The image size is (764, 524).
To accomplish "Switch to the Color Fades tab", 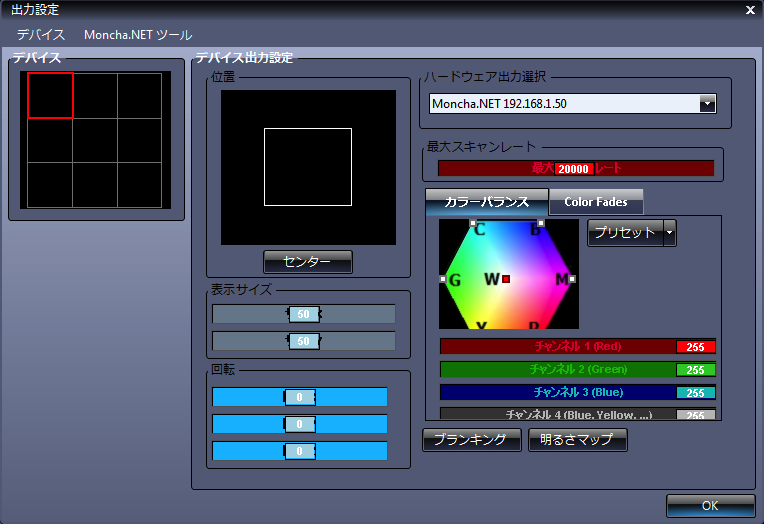I will point(596,202).
